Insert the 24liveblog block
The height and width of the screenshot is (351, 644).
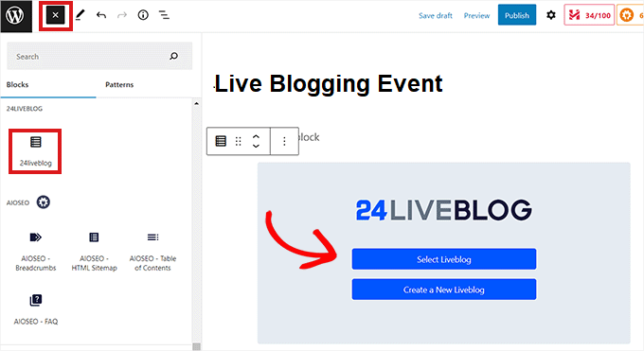35,151
